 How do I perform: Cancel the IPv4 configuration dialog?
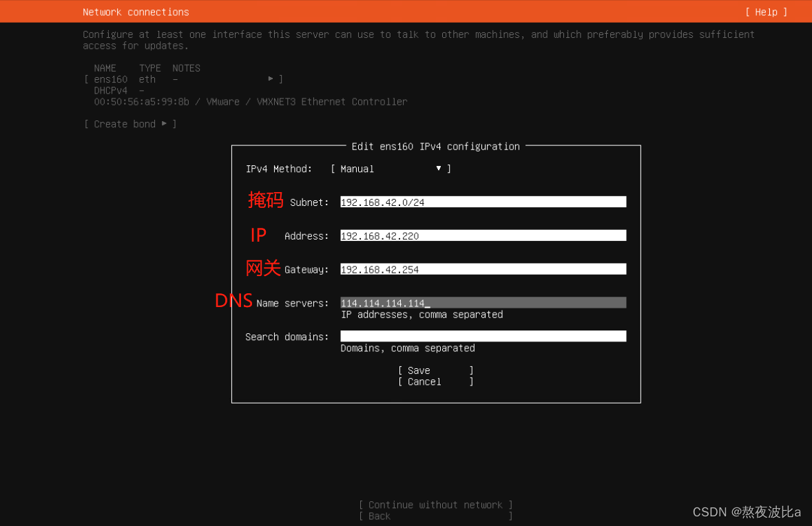pyautogui.click(x=435, y=382)
